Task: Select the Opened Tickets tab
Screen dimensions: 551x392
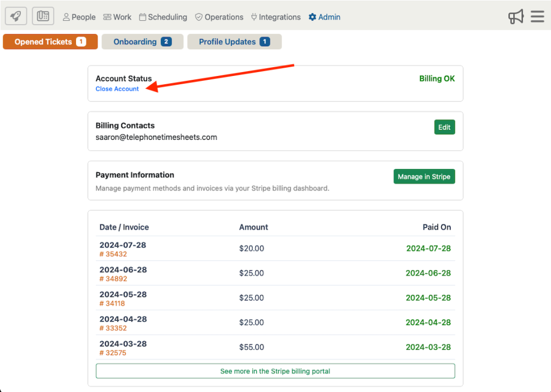Action: (50, 42)
